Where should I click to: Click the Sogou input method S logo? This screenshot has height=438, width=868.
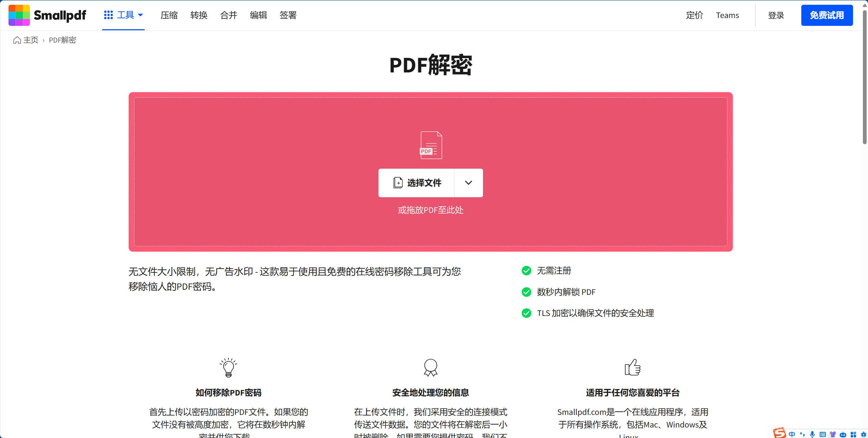(779, 433)
